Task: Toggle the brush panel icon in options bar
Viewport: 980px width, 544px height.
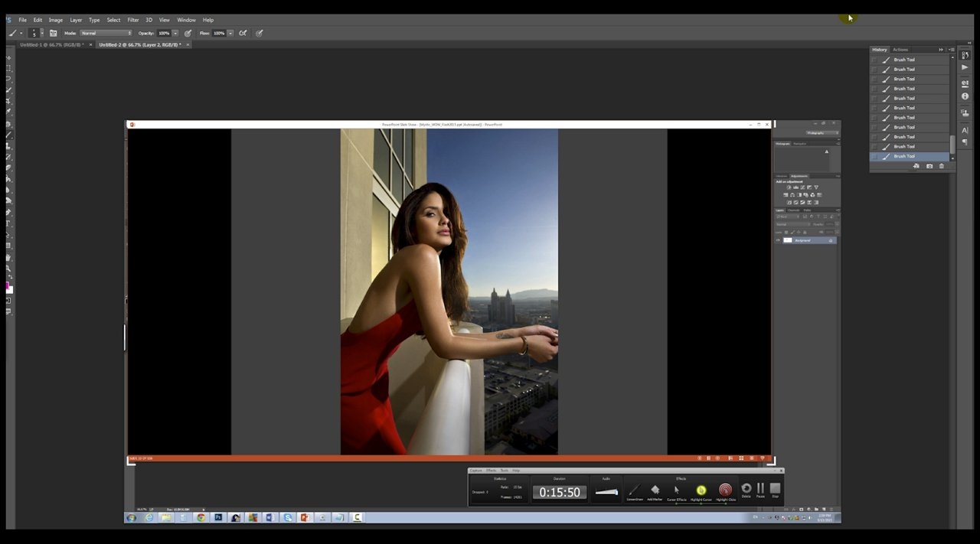Action: 53,33
